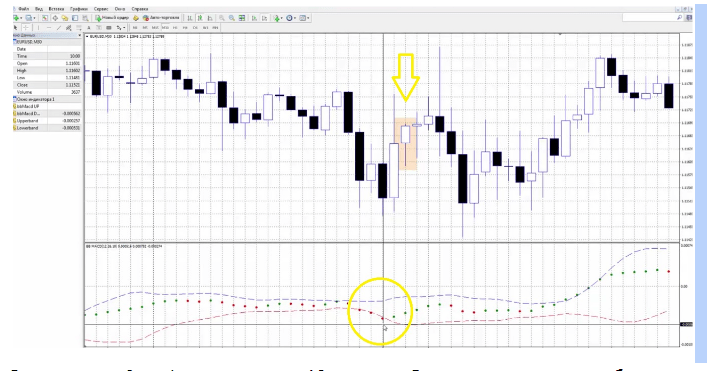The image size is (724, 371).
Task: Open the Terminal panel icon
Action: 75,18
